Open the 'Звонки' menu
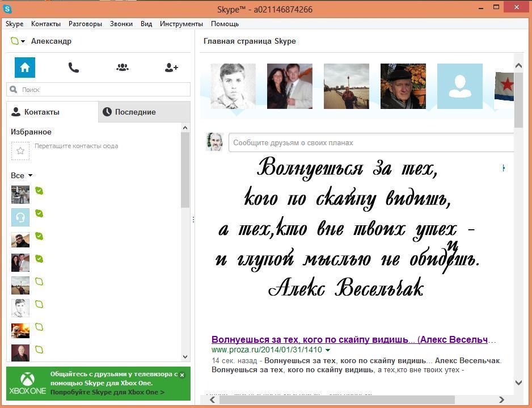This screenshot has width=532, height=408. click(121, 24)
